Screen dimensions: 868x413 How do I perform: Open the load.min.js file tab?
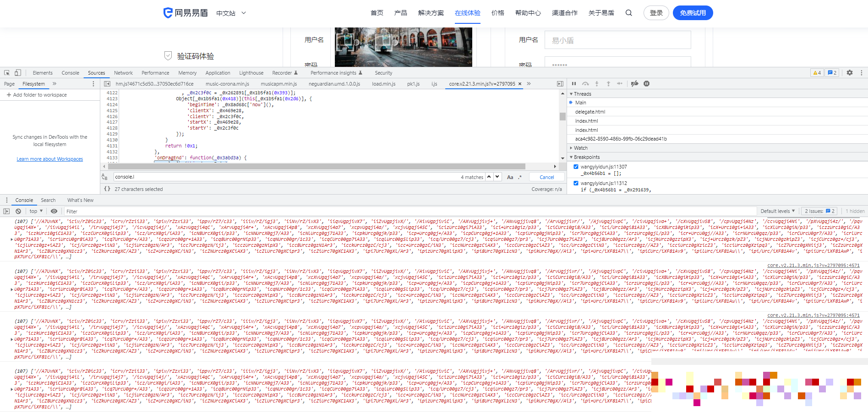pyautogui.click(x=383, y=84)
